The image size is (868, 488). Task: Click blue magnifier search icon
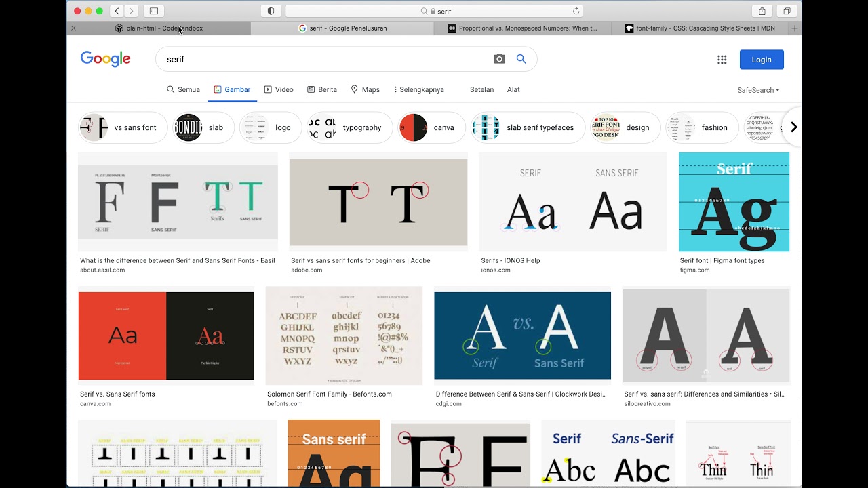point(521,59)
